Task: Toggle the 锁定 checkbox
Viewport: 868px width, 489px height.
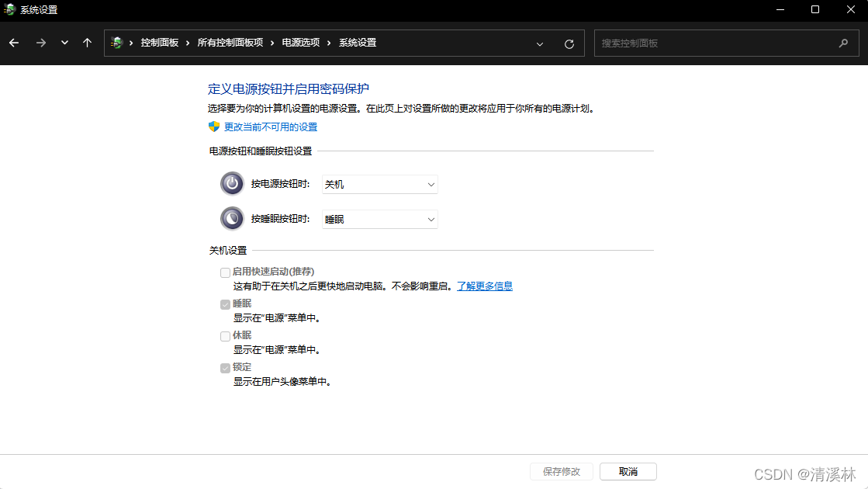Action: pos(225,368)
